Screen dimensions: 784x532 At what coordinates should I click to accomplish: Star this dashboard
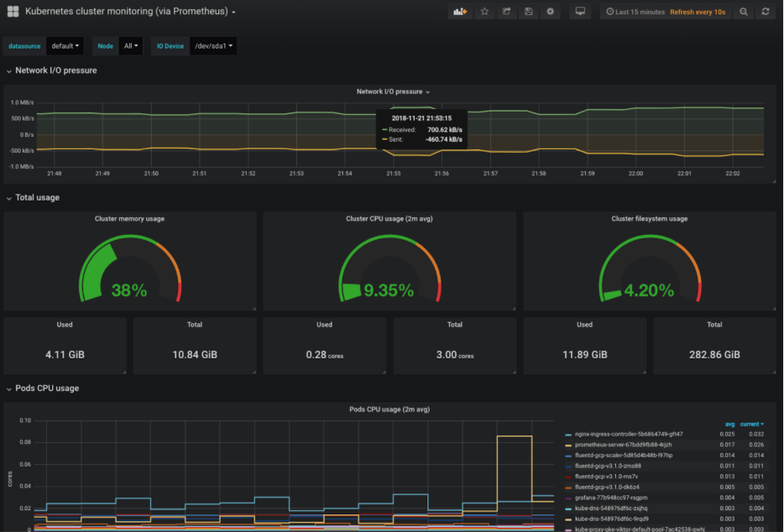pos(483,11)
